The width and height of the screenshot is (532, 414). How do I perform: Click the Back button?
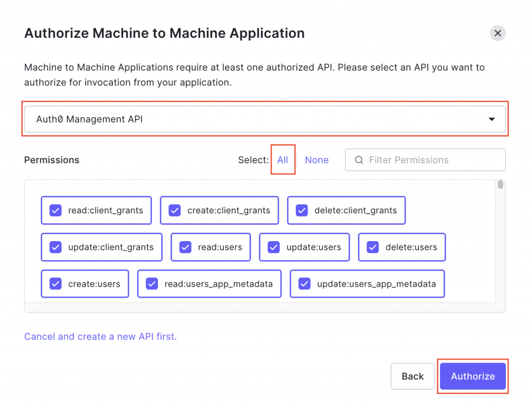tap(412, 376)
